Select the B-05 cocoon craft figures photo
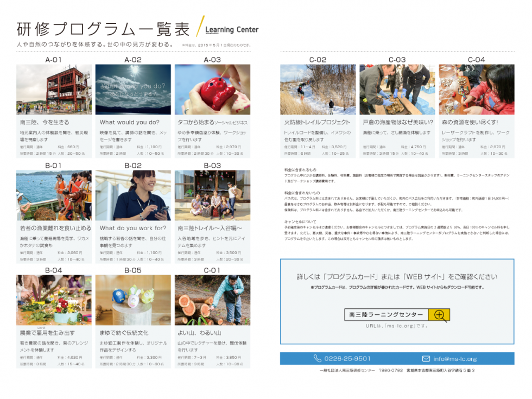532x399 pixels. pyautogui.click(x=133, y=300)
